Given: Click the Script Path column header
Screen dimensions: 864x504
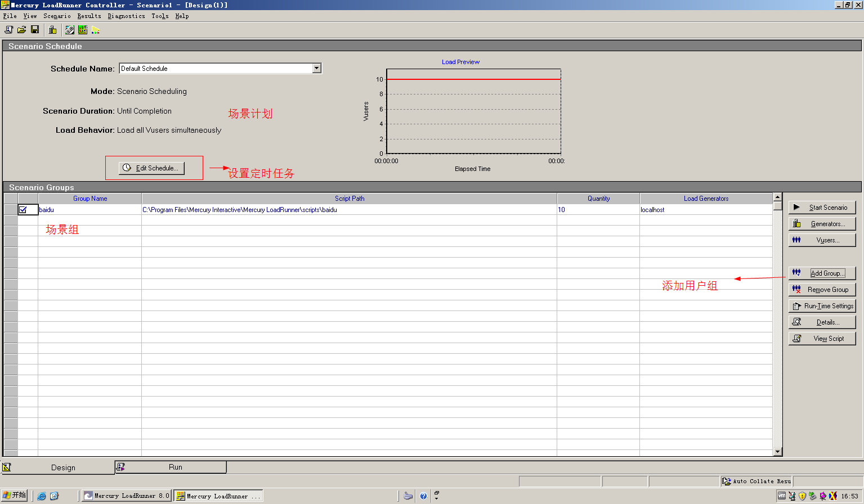Looking at the screenshot, I should [350, 198].
